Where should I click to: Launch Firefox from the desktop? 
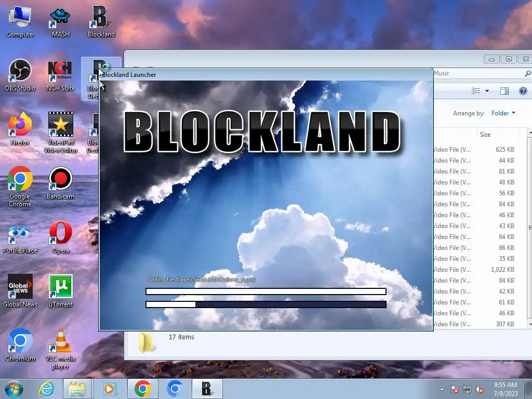point(20,129)
